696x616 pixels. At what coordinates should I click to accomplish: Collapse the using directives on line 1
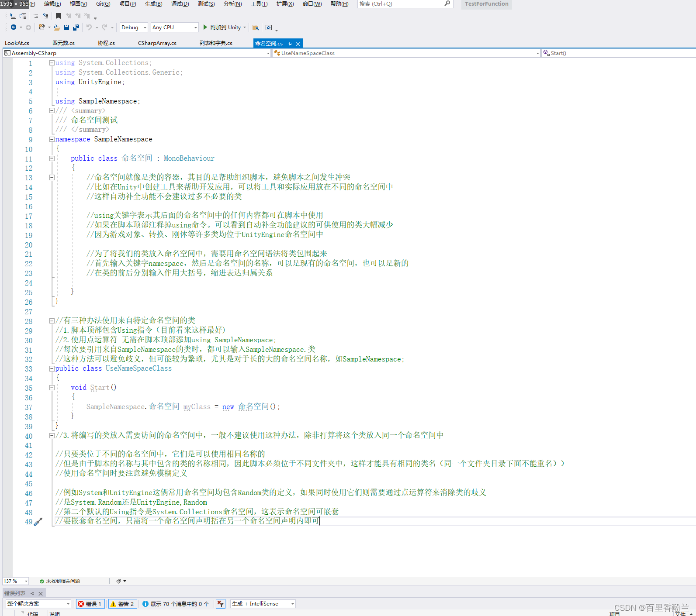(52, 63)
